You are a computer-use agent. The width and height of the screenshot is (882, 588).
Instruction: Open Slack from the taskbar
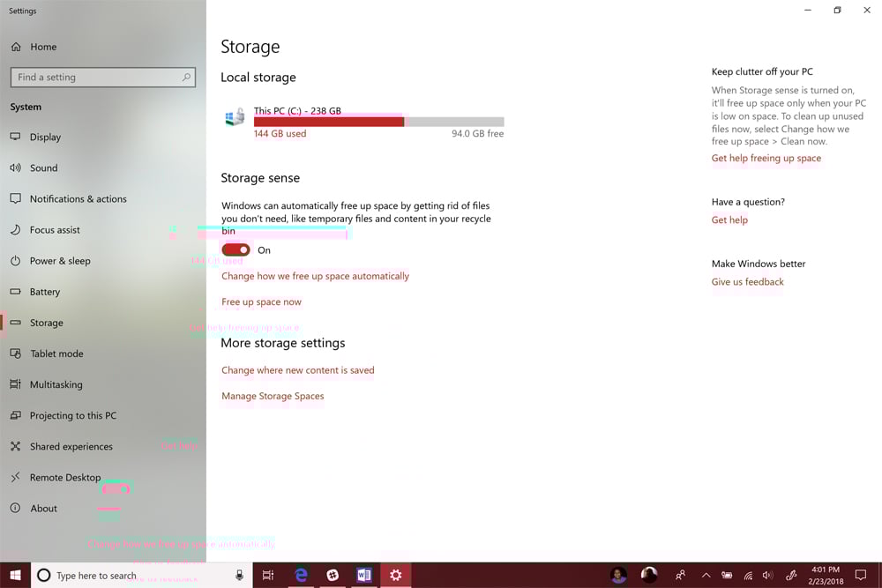pos(333,575)
